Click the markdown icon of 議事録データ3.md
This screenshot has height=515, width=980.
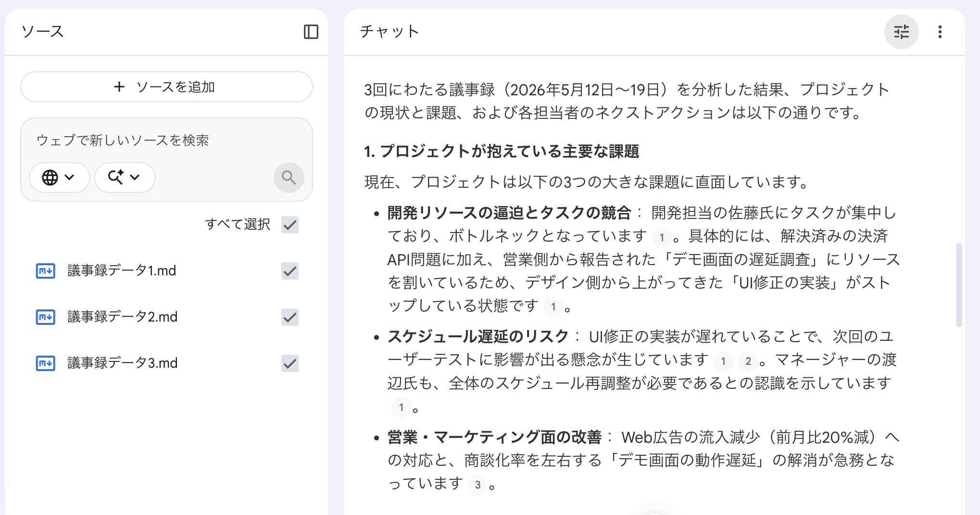pyautogui.click(x=46, y=363)
